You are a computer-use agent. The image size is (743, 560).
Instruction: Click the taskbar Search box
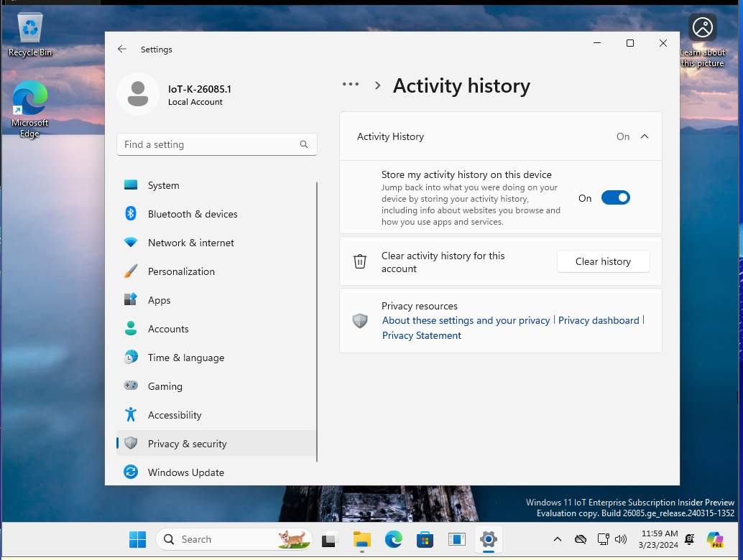click(234, 539)
